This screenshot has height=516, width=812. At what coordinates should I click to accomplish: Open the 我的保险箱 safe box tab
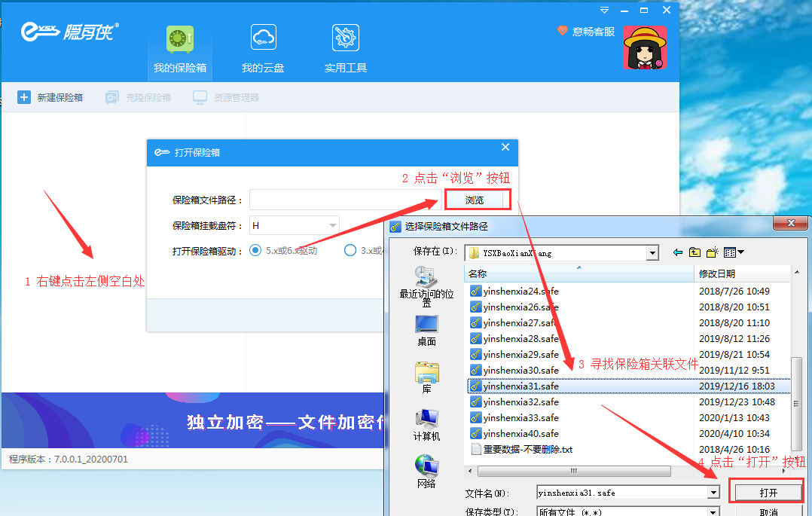[180, 50]
